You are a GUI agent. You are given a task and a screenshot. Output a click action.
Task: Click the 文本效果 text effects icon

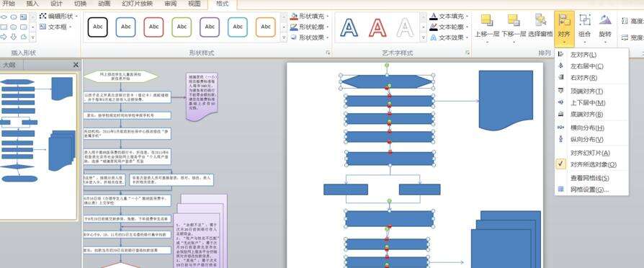click(434, 37)
